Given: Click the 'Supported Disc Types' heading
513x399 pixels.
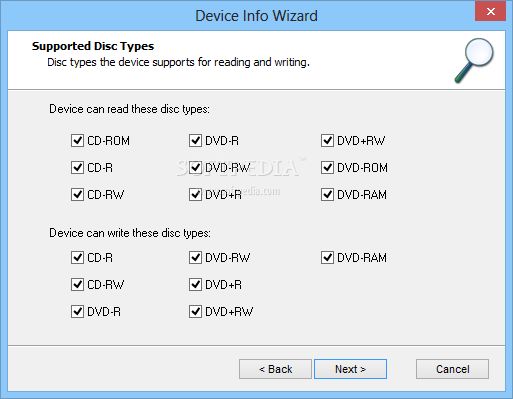Looking at the screenshot, I should (93, 46).
